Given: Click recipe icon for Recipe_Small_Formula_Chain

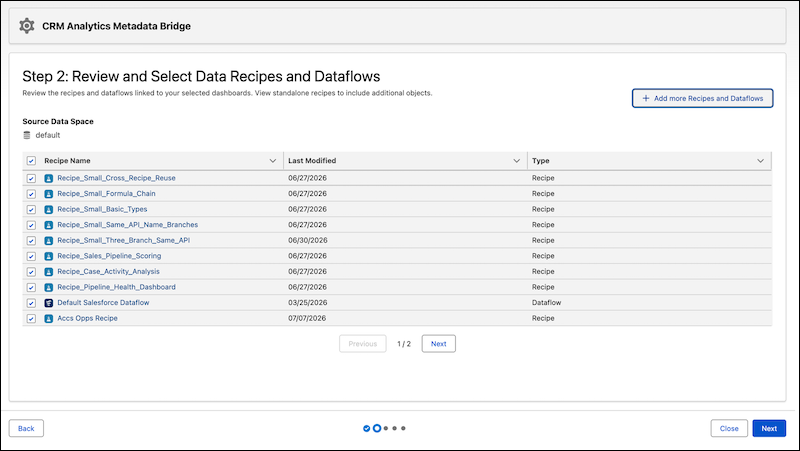Looking at the screenshot, I should (48, 194).
